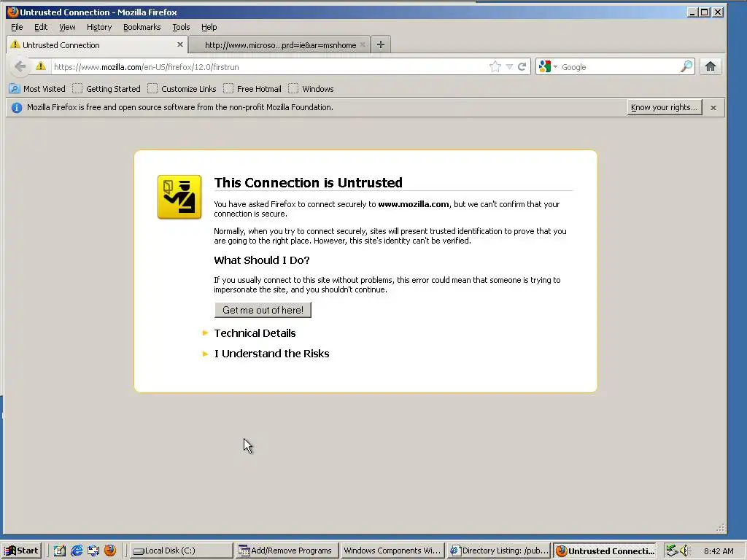The image size is (747, 560).
Task: Open the address bar history dropdown arrow
Action: point(509,66)
